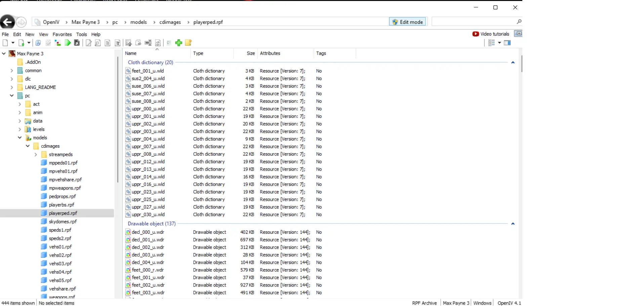Screen dimensions: 644x306
Task: Click the green plus Add file icon
Action: [x=179, y=43]
